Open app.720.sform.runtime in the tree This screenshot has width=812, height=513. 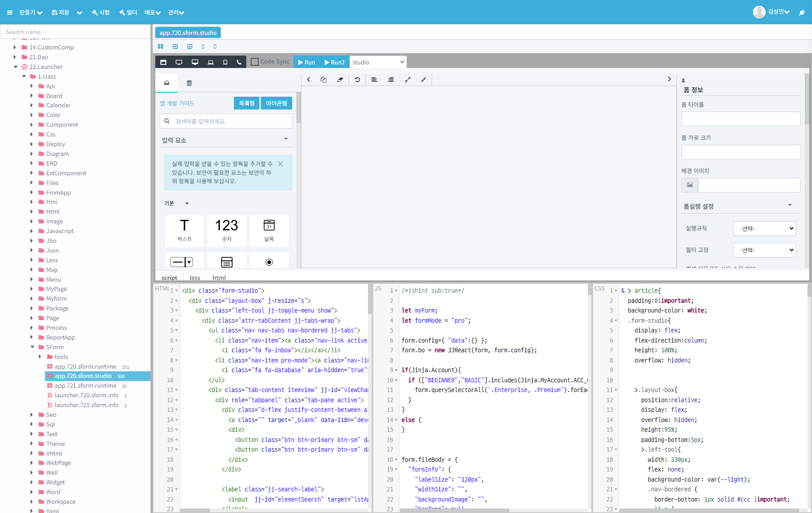click(86, 366)
